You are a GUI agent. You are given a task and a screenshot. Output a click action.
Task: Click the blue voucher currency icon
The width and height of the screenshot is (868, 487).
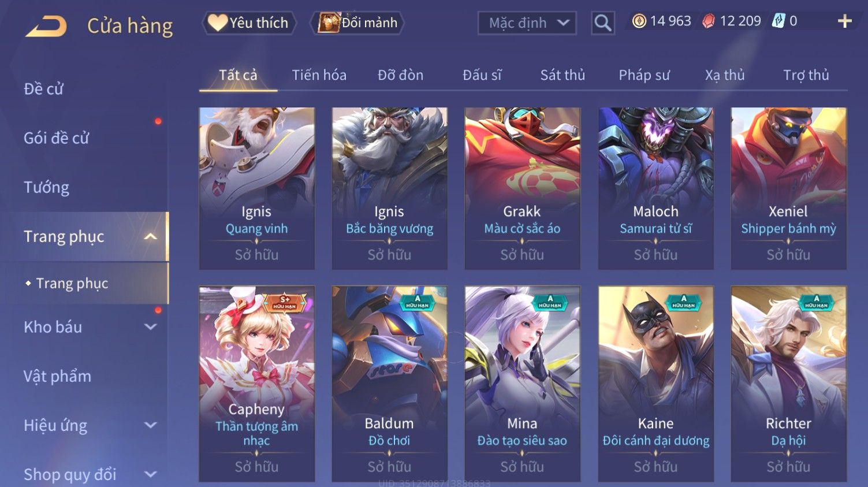click(778, 21)
